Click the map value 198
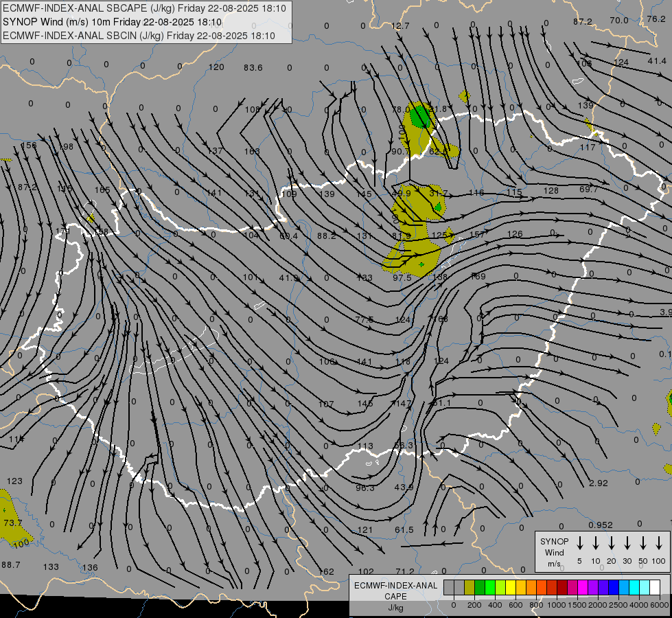672x618 pixels. coord(66,147)
